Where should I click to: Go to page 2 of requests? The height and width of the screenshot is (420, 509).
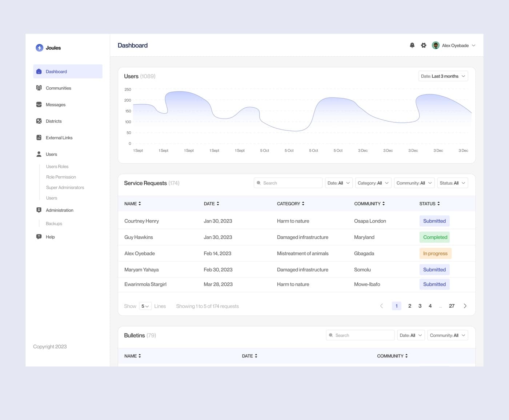point(410,306)
